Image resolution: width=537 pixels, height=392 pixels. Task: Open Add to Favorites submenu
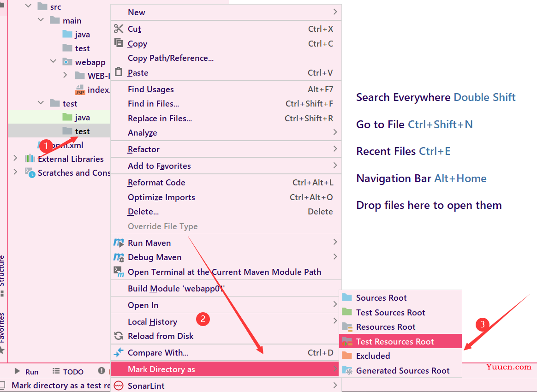226,166
